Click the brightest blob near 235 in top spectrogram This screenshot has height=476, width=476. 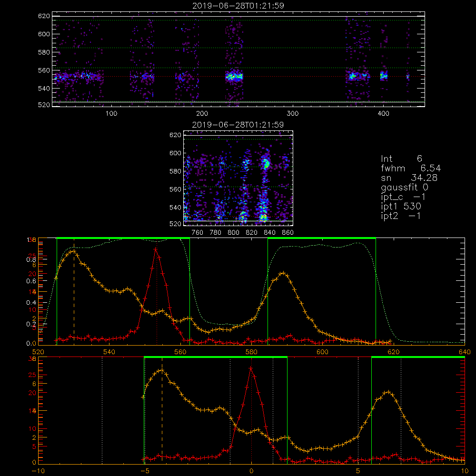[234, 77]
